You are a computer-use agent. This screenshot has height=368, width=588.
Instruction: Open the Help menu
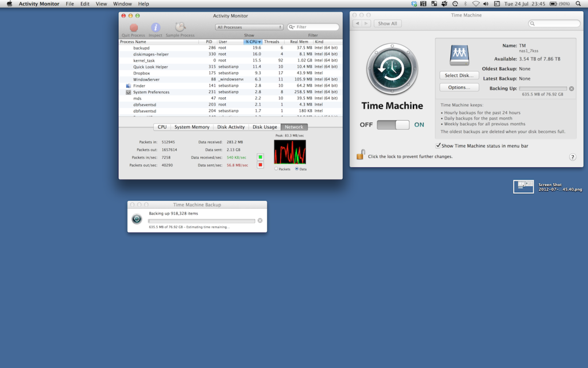point(143,4)
